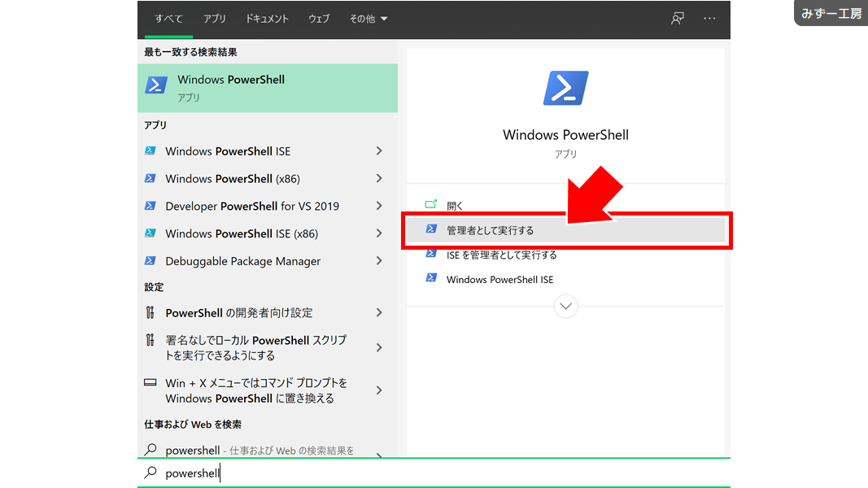Click the 開く open icon

click(430, 204)
